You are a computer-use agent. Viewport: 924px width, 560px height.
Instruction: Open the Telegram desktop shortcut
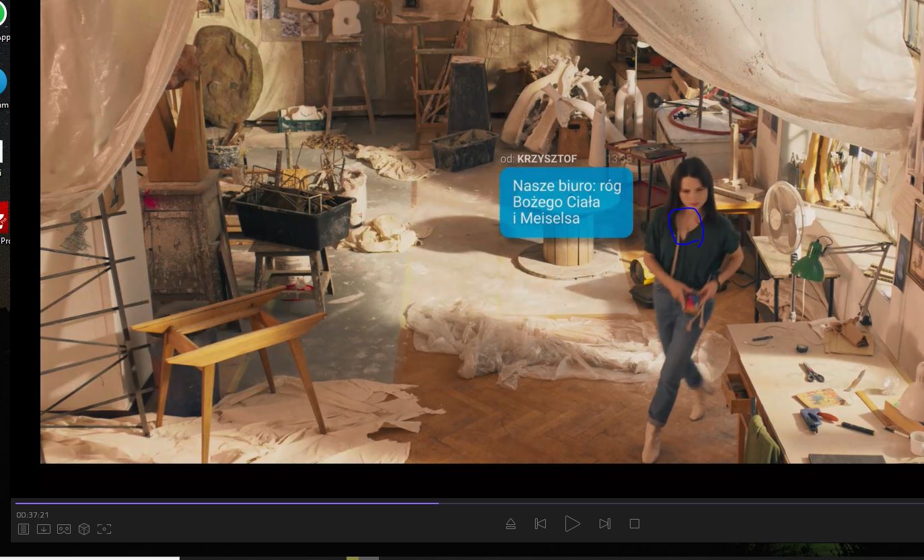coord(2,82)
